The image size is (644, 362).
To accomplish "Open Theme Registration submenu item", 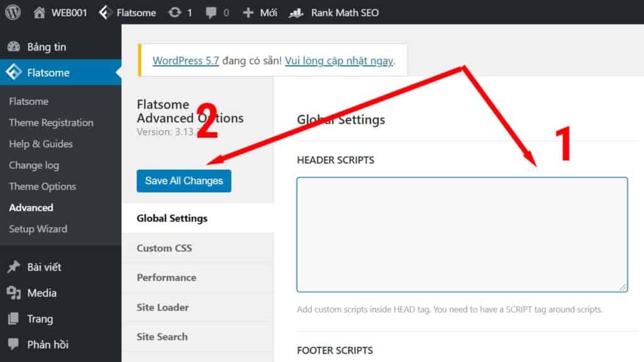I will point(51,123).
